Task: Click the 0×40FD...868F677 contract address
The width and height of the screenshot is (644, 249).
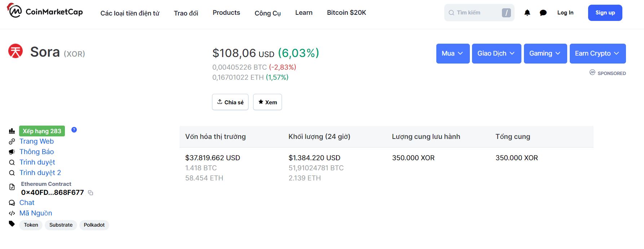Action: coord(52,193)
